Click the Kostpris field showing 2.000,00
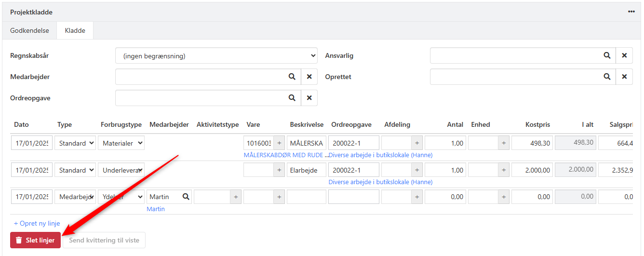 (x=532, y=170)
